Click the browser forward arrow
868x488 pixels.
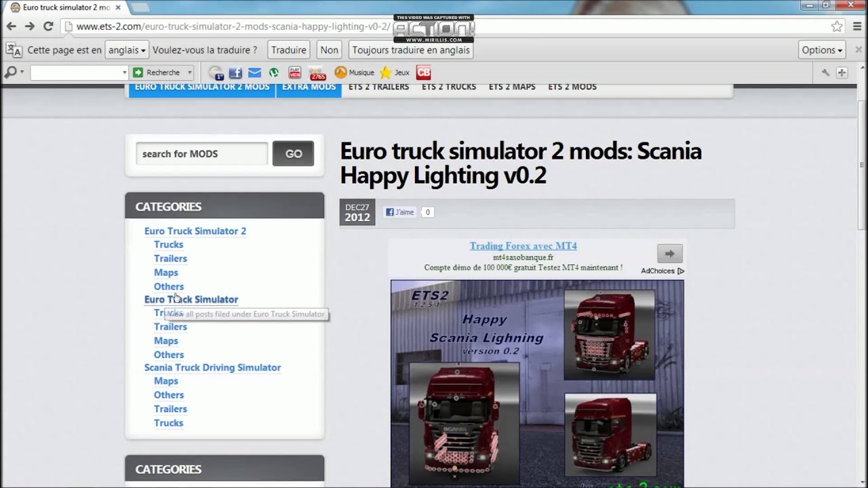(x=29, y=26)
